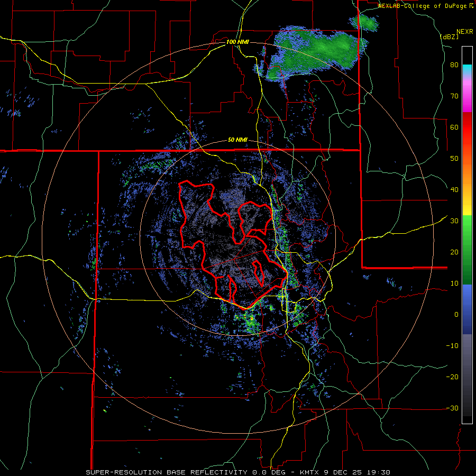Screen dimensions: 476x476
Task: Click the 100 NMI range ring label
Action: click(x=237, y=42)
